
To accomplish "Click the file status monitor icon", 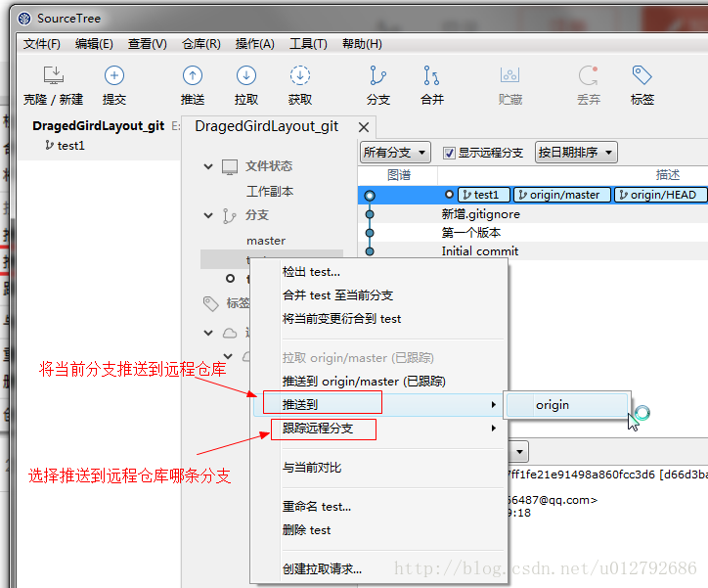I will (x=230, y=166).
